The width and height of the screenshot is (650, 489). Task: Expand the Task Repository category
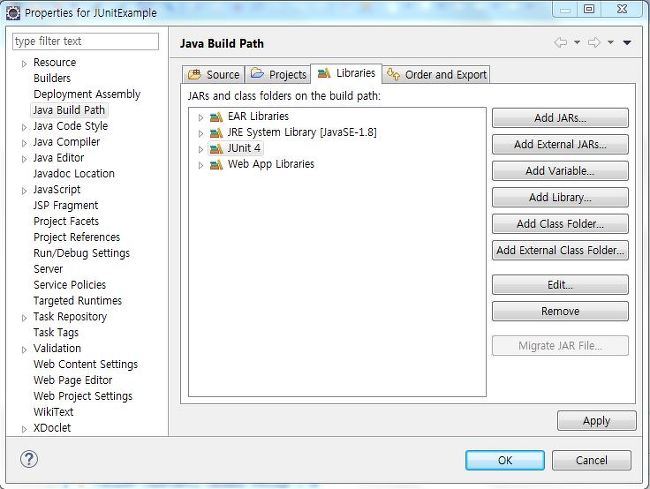[x=24, y=318]
